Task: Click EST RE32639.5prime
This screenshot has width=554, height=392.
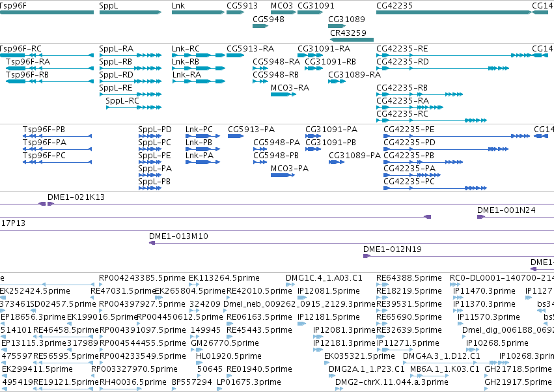Action: point(409,330)
